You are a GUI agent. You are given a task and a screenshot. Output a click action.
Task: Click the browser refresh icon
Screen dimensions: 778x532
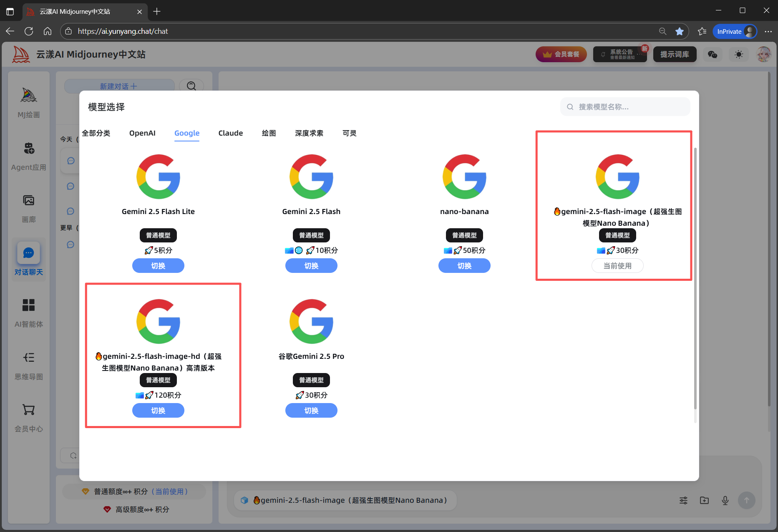29,31
